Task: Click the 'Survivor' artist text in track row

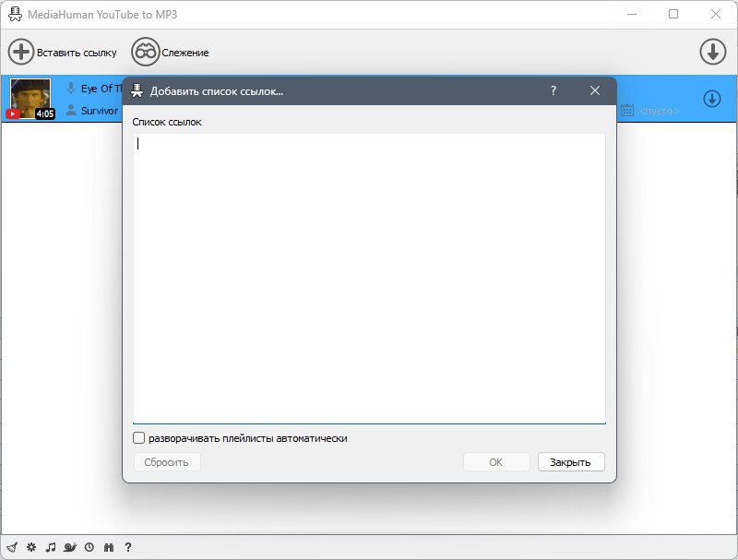Action: [100, 111]
